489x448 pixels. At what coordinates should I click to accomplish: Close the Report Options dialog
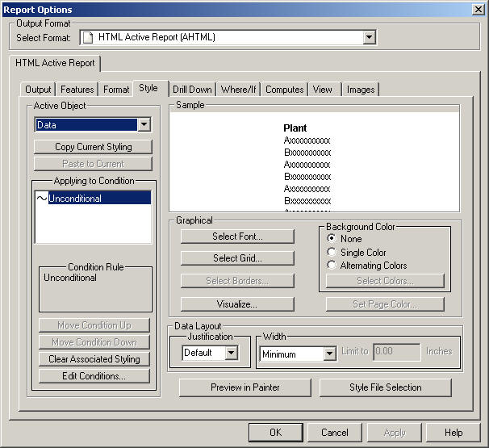(479, 10)
